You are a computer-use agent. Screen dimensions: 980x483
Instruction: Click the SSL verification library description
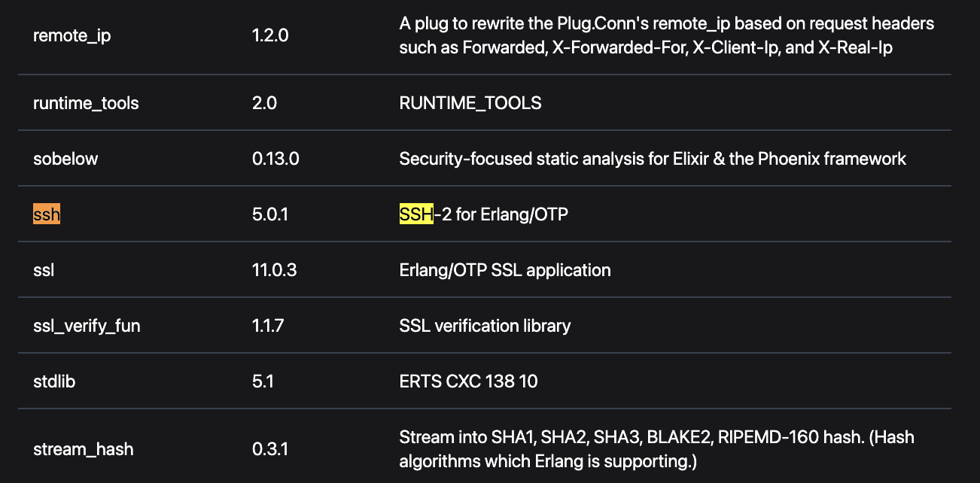(485, 326)
